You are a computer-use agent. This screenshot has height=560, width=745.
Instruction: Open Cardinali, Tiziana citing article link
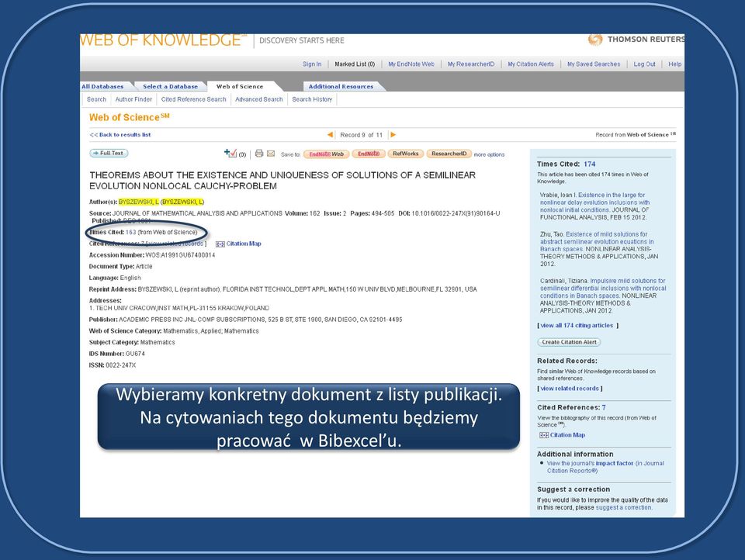click(603, 288)
